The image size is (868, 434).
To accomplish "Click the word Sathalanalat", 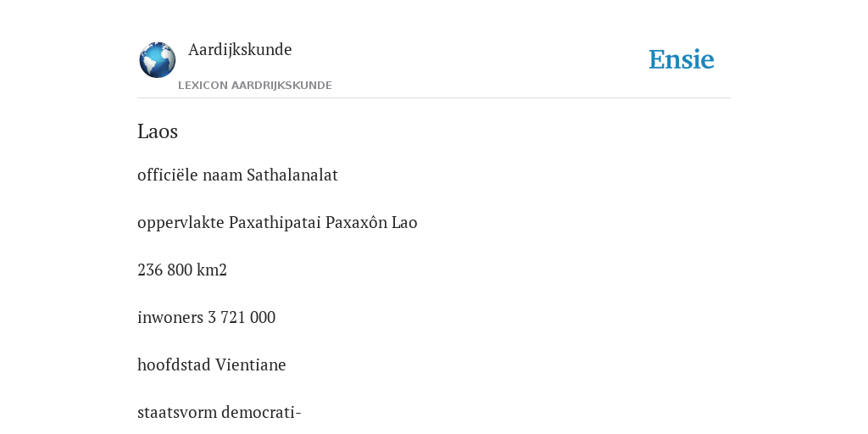I will pos(292,175).
